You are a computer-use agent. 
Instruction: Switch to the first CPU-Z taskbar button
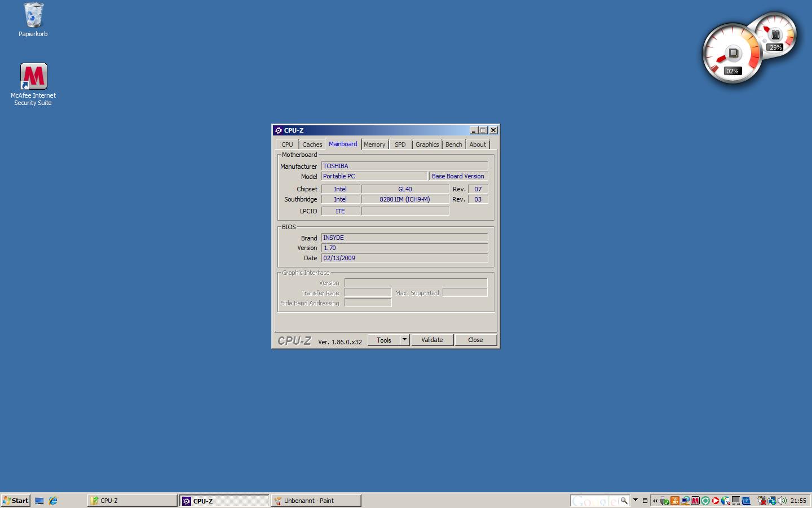tap(133, 501)
